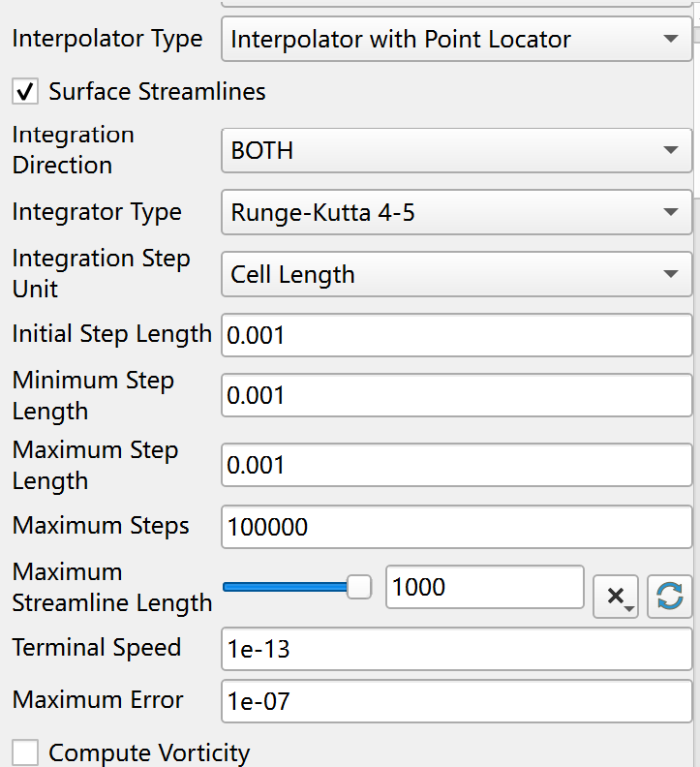
Task: Click the Maximum Steps field showing 100000
Action: (x=456, y=527)
